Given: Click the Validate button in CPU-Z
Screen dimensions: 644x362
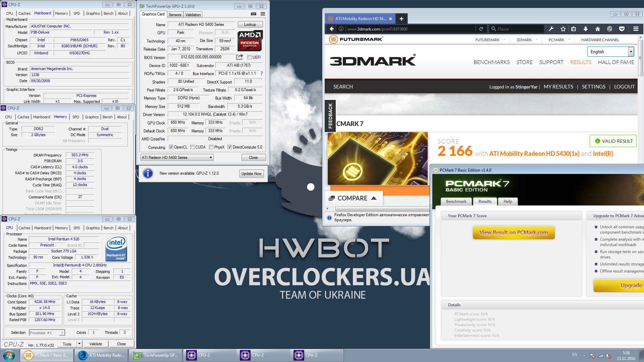Looking at the screenshot, I should [96, 344].
